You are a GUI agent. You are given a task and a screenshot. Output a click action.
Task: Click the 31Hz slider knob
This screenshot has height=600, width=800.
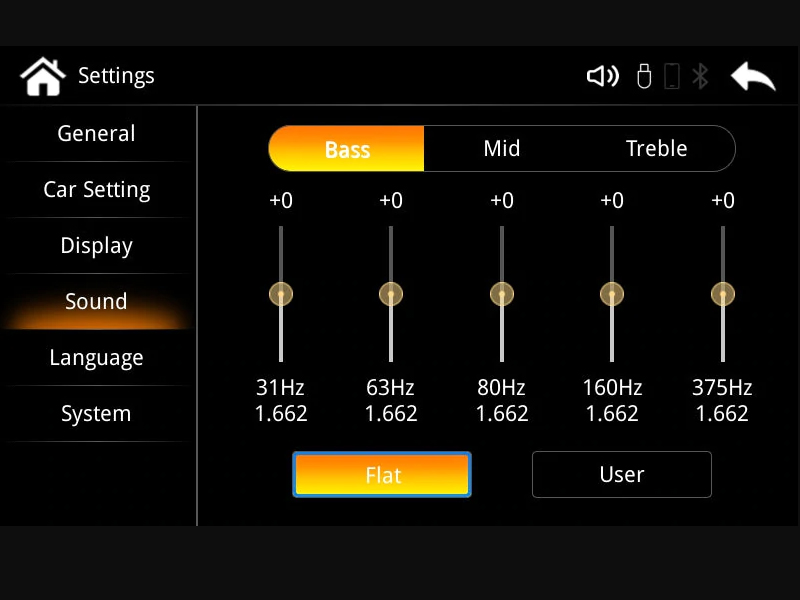coord(281,294)
